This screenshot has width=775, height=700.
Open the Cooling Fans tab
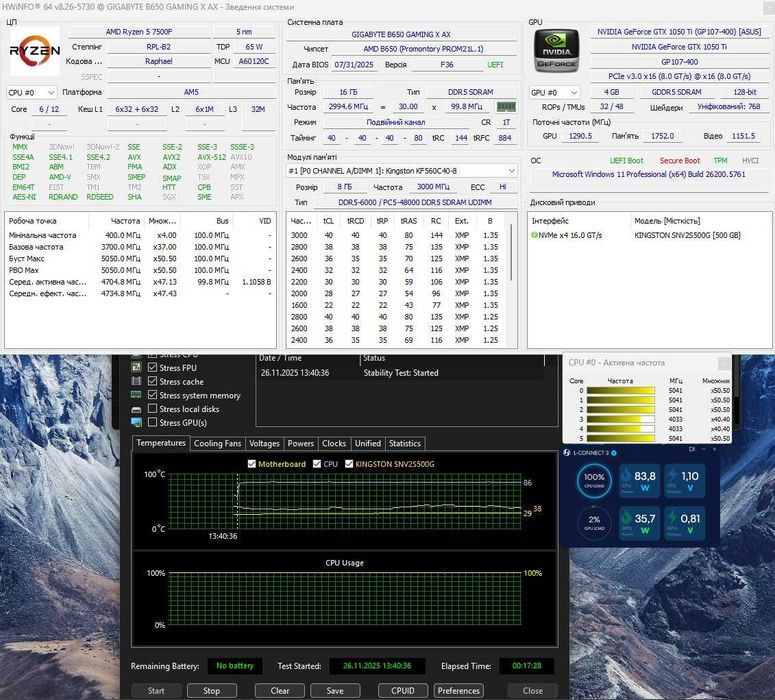click(217, 443)
